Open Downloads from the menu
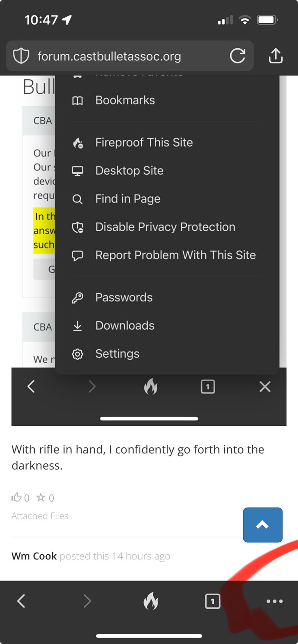The width and height of the screenshot is (298, 644). click(167, 326)
